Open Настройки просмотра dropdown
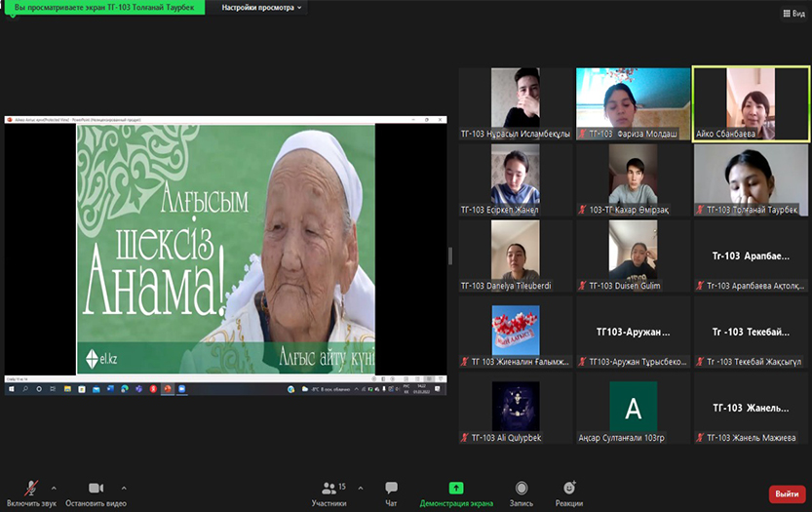The height and width of the screenshot is (512, 812). (x=261, y=8)
